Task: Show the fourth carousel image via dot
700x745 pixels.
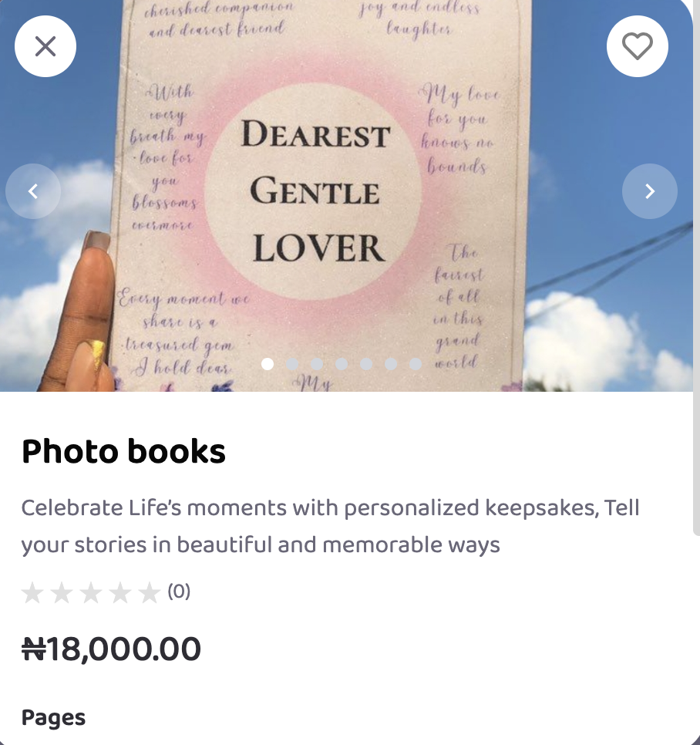Action: [x=342, y=364]
